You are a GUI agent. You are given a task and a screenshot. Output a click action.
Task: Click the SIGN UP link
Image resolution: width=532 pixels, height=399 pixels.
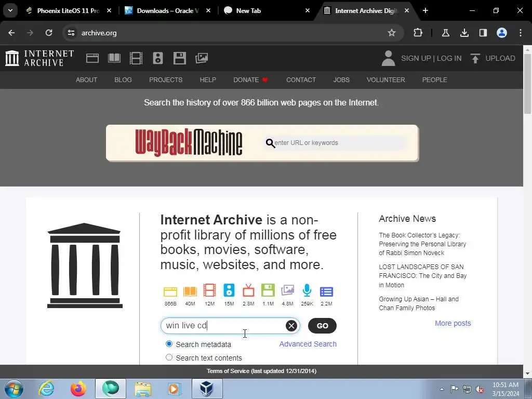(416, 58)
